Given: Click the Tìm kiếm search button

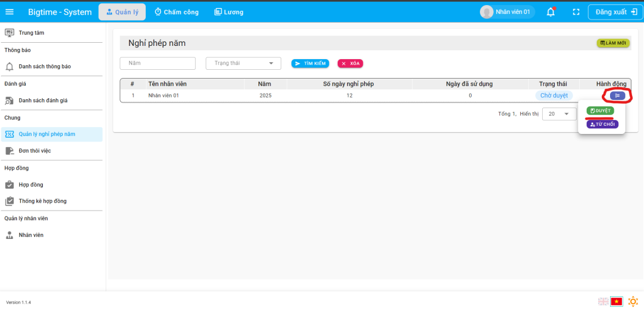Looking at the screenshot, I should [310, 64].
